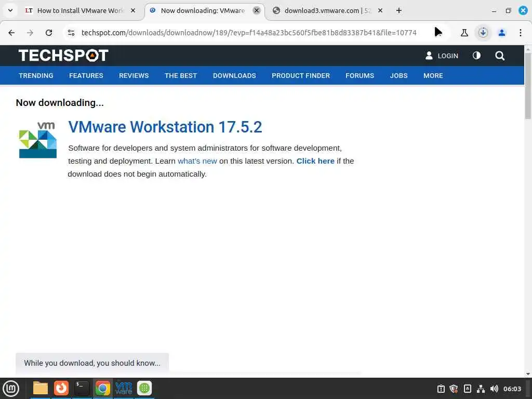
Task: Open a new browser tab
Action: click(x=399, y=10)
